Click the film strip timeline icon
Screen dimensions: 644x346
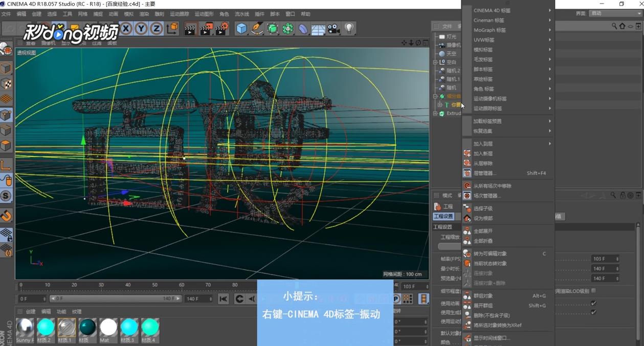click(x=424, y=299)
